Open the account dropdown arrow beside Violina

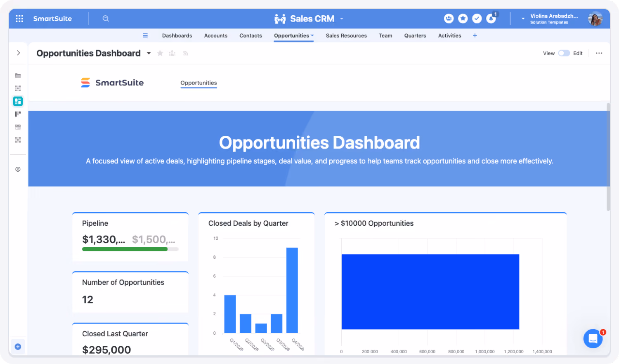(x=523, y=19)
